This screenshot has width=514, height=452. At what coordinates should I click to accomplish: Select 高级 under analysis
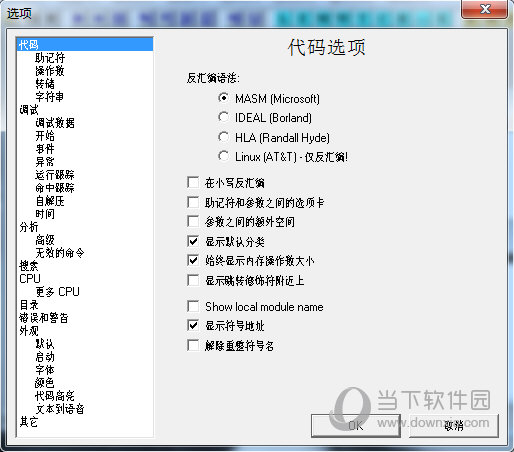click(45, 240)
